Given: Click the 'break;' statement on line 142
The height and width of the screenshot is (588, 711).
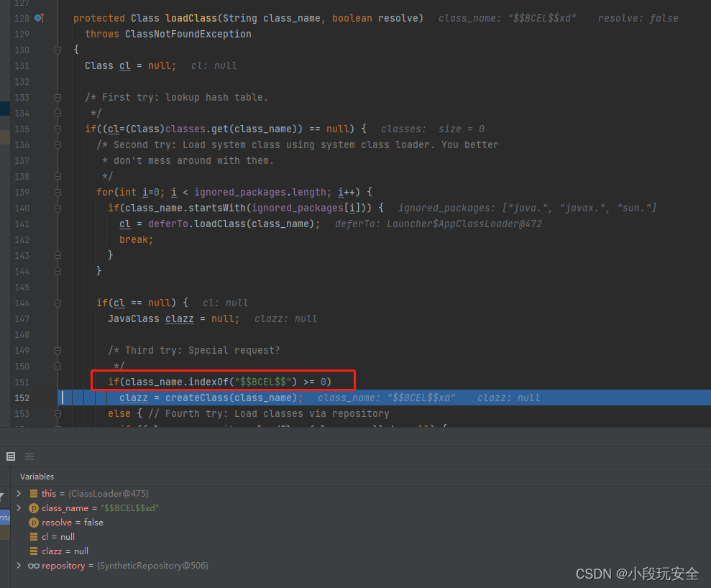Looking at the screenshot, I should [136, 240].
